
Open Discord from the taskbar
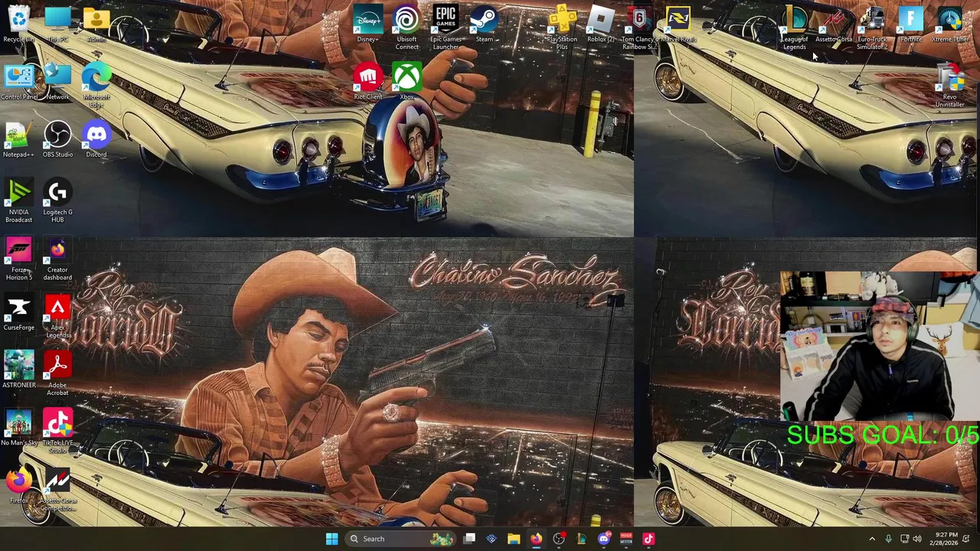[603, 539]
